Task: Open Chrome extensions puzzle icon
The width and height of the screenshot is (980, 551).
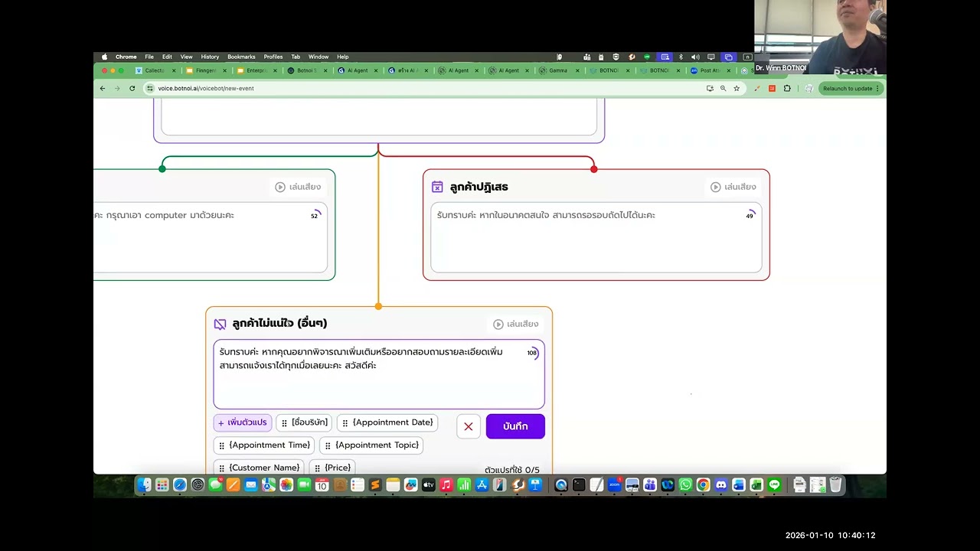Action: point(787,88)
